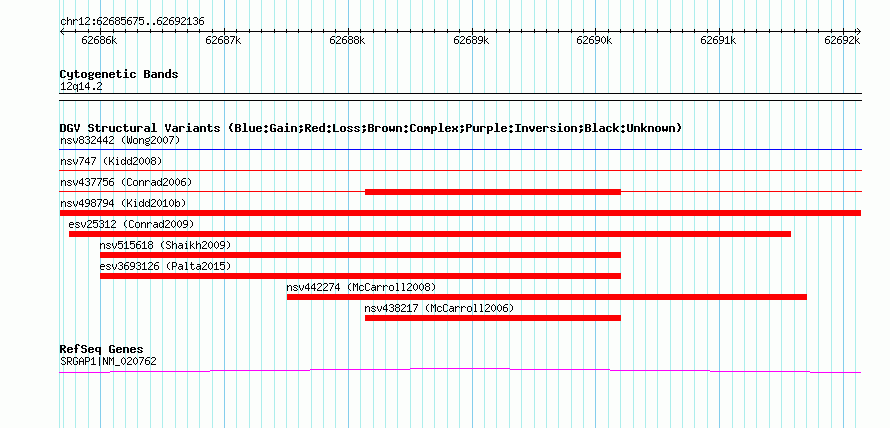Click the thin red loss line of nsv747
890x428 pixels.
460,170
